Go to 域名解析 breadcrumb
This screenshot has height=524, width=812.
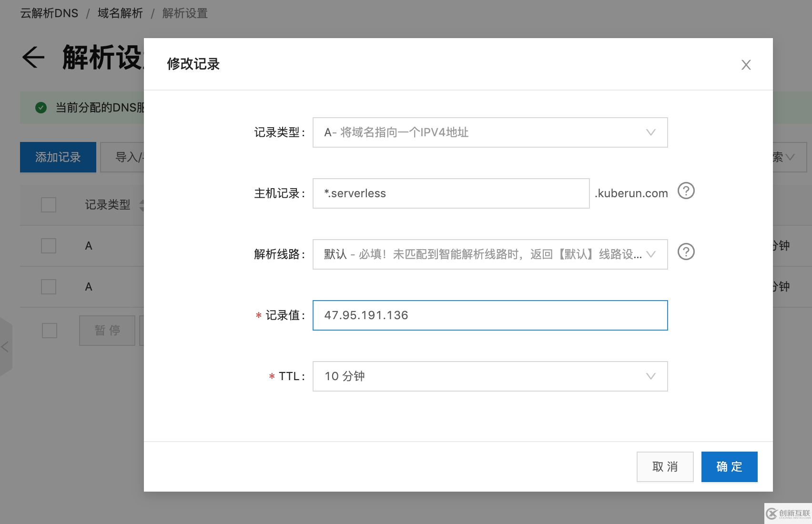pyautogui.click(x=120, y=13)
